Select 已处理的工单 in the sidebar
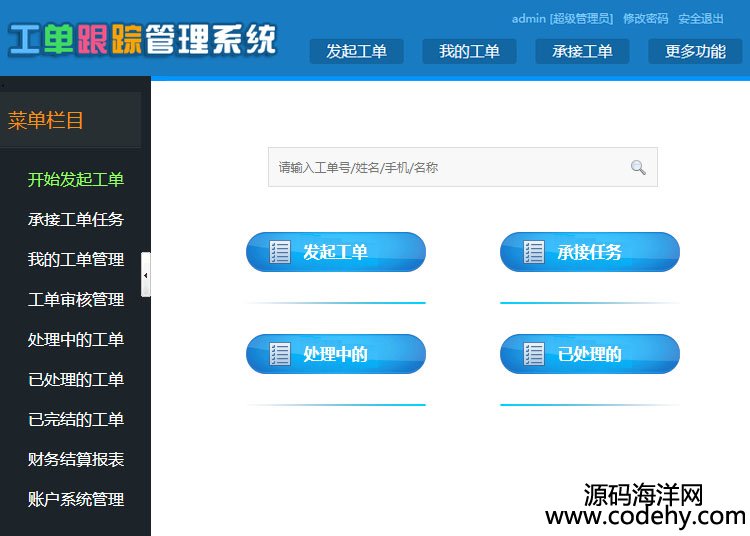 pyautogui.click(x=76, y=380)
